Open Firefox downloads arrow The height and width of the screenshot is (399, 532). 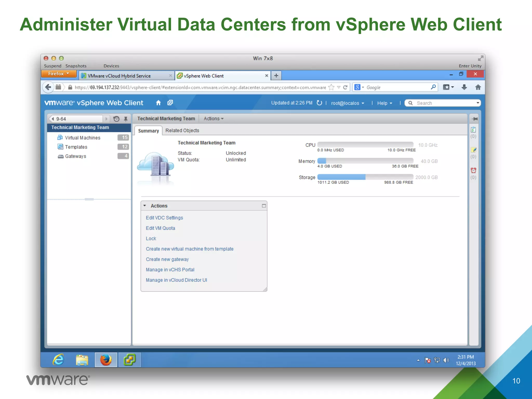(x=464, y=87)
